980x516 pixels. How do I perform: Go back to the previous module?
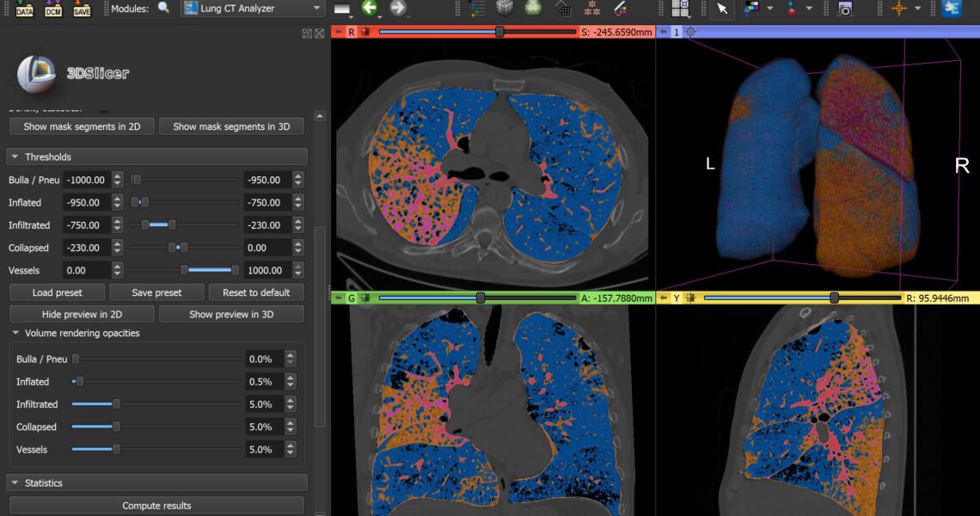(371, 9)
